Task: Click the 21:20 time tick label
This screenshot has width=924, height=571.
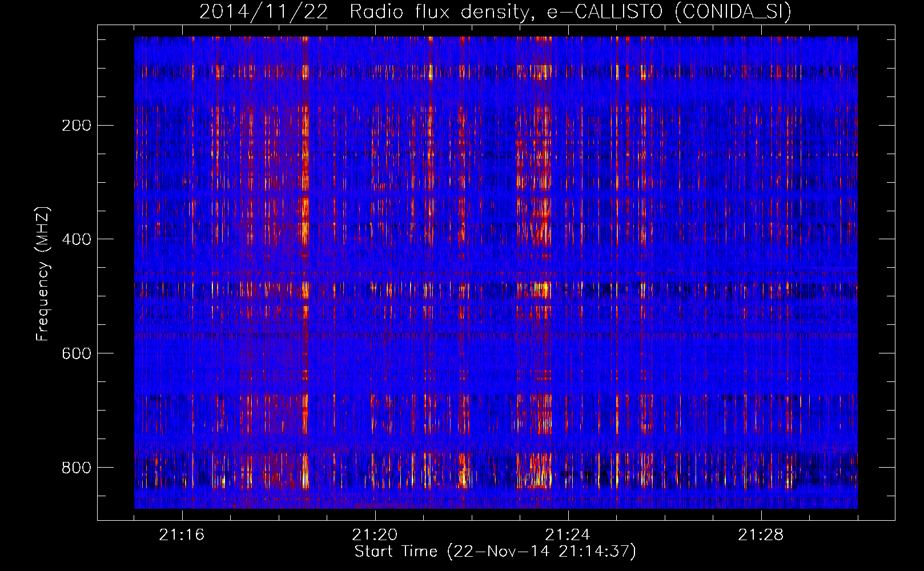Action: click(375, 535)
